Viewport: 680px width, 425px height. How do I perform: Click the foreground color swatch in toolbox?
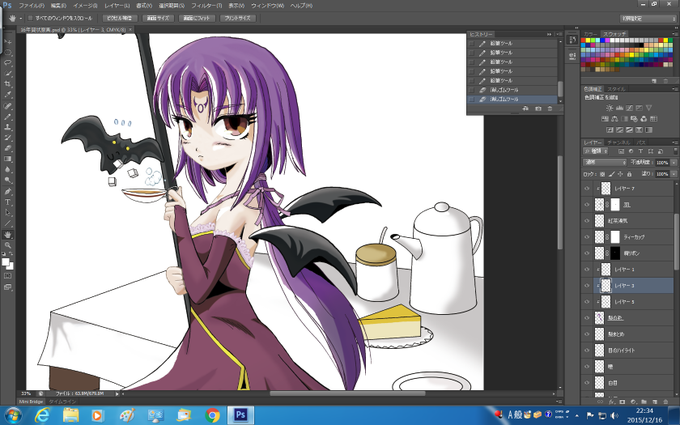(5, 261)
